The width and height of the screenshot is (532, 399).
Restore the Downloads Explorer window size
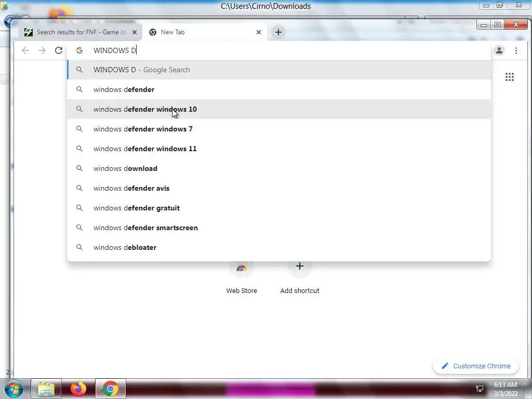499,5
